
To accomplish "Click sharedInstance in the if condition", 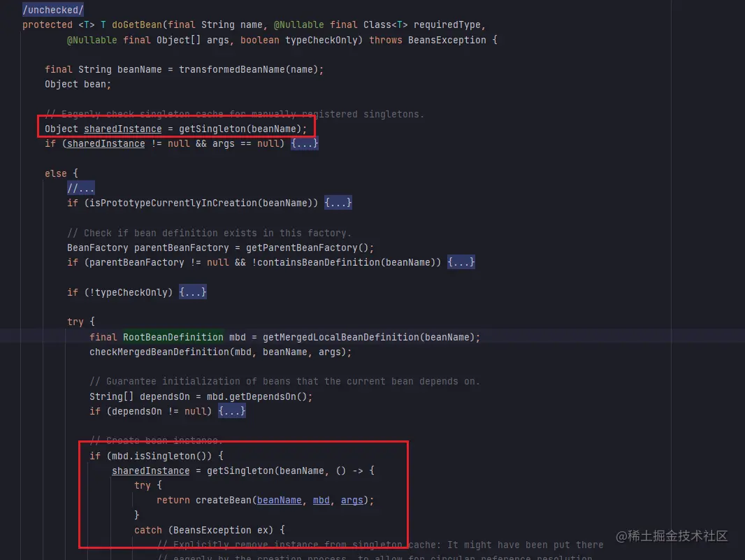I will (106, 143).
